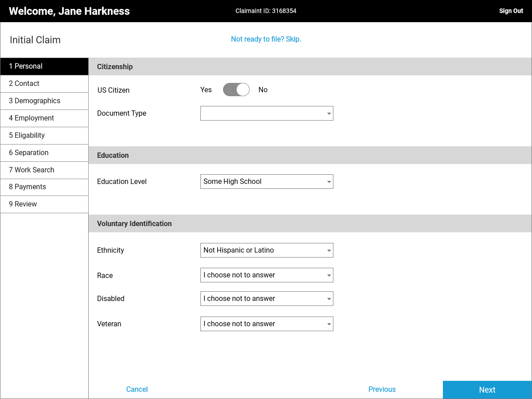This screenshot has height=399, width=532.
Task: Change the Race dropdown selection
Action: [266, 275]
